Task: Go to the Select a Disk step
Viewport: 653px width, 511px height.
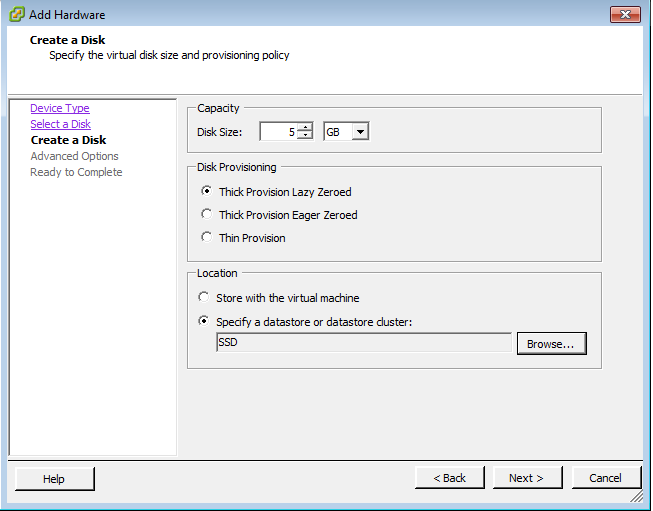Action: point(60,124)
